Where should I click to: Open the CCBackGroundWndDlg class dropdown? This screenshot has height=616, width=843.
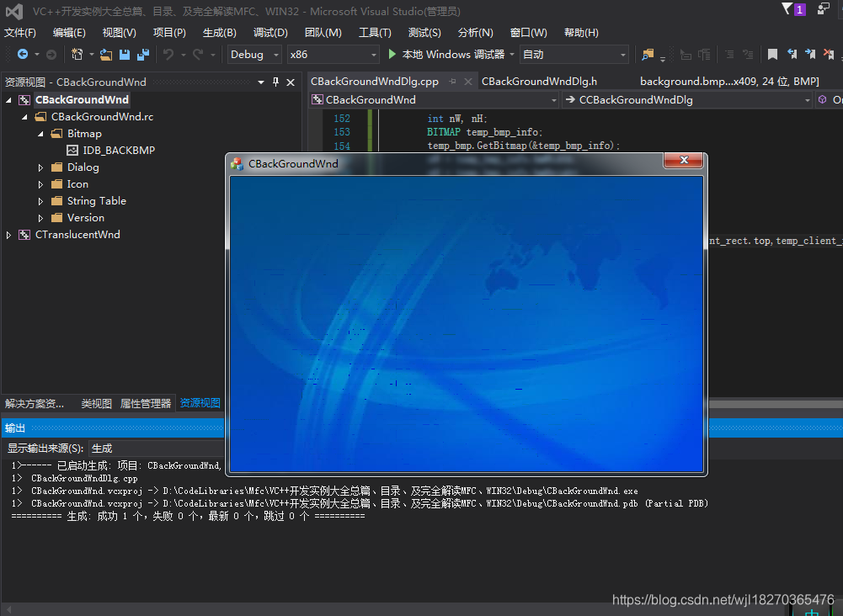point(686,100)
